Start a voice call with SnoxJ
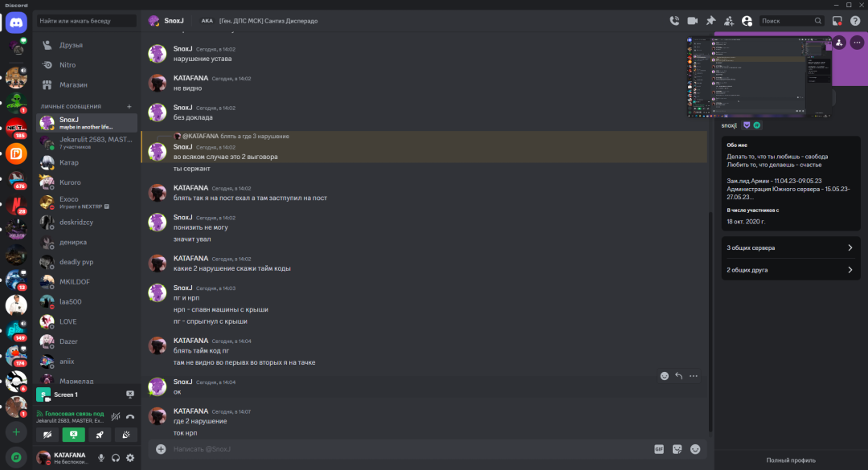The width and height of the screenshot is (868, 470). coord(673,21)
